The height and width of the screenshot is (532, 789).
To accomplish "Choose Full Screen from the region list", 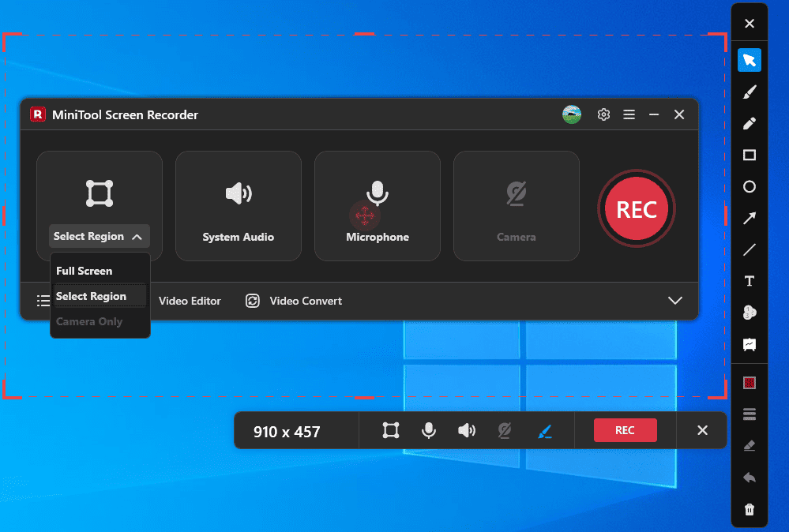I will [84, 271].
